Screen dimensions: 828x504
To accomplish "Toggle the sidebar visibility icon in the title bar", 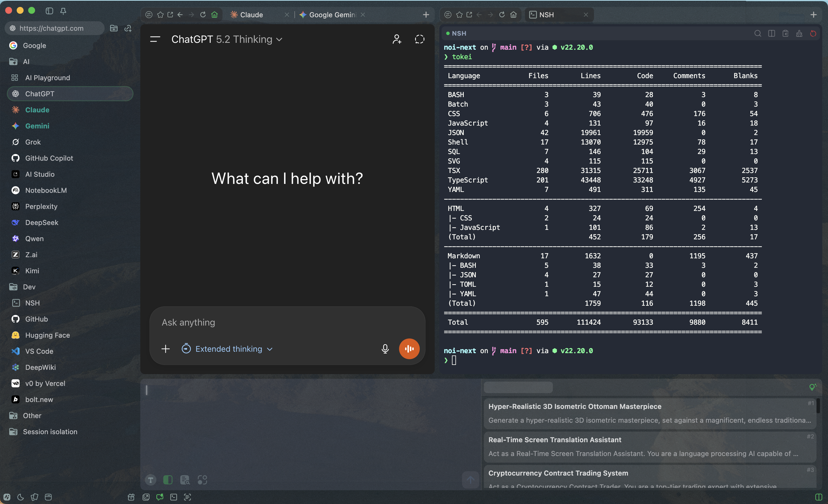I will pos(49,11).
